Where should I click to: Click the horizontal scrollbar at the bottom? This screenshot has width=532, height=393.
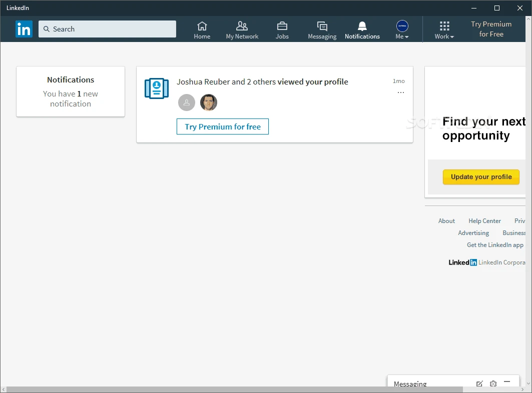(x=234, y=389)
